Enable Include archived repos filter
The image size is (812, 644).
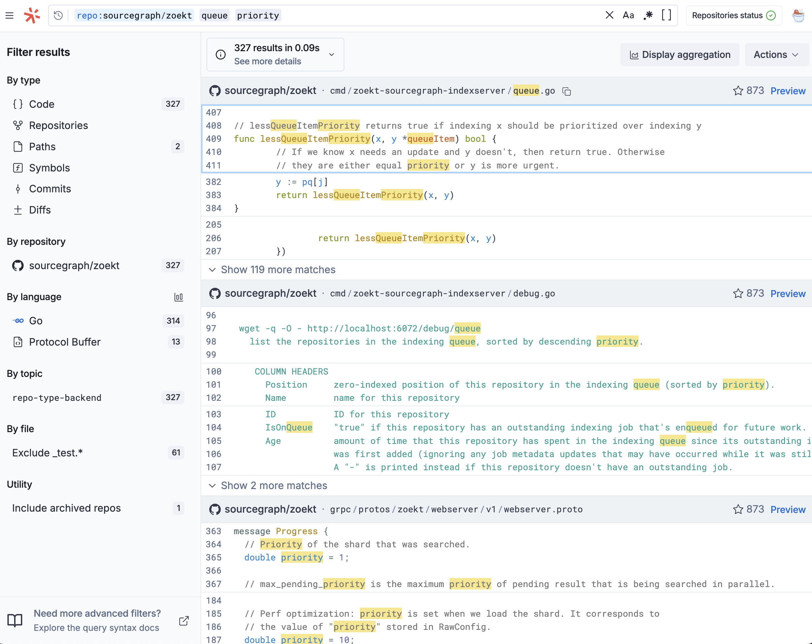(x=98, y=508)
